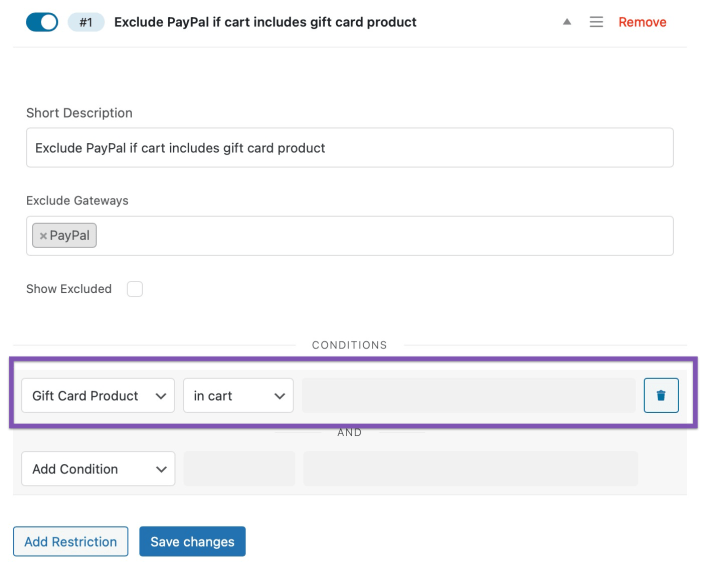Focus the Short Description text field
This screenshot has width=703, height=570.
pyautogui.click(x=350, y=148)
